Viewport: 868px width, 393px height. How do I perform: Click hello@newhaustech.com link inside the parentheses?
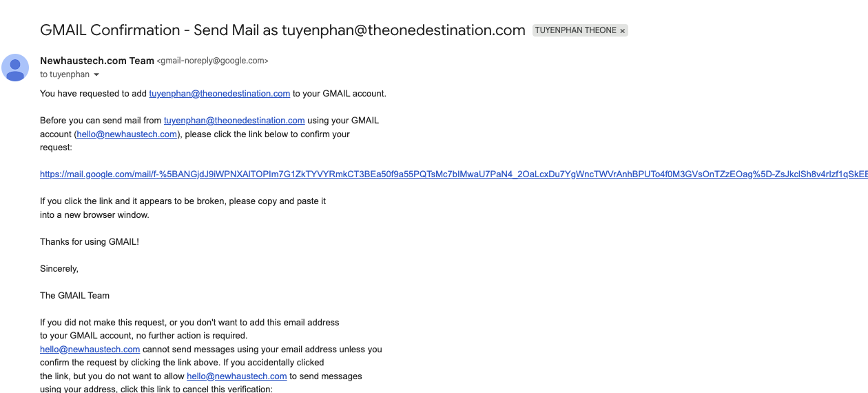point(127,134)
